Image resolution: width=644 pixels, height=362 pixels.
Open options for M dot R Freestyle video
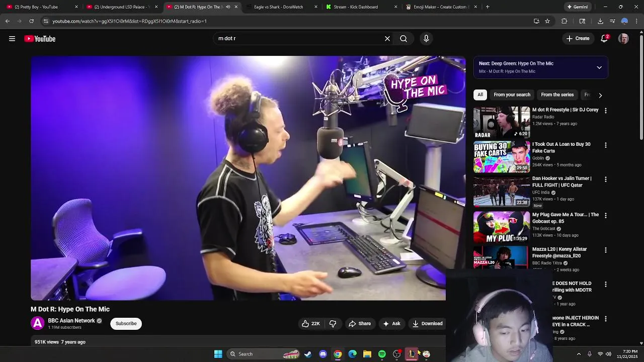tap(606, 111)
